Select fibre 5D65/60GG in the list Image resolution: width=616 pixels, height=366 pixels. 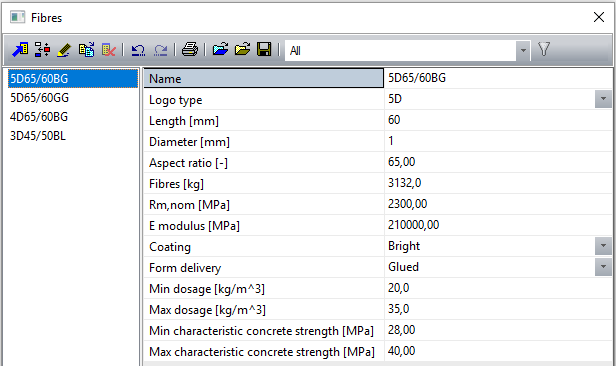click(x=40, y=98)
